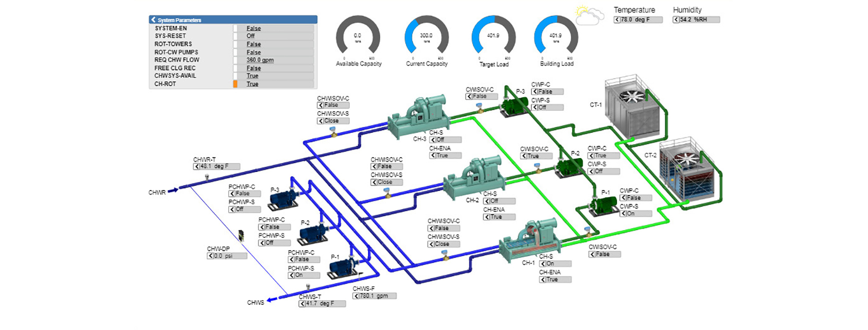
Task: Collapse the System Parameters panel arrow
Action: pyautogui.click(x=153, y=20)
